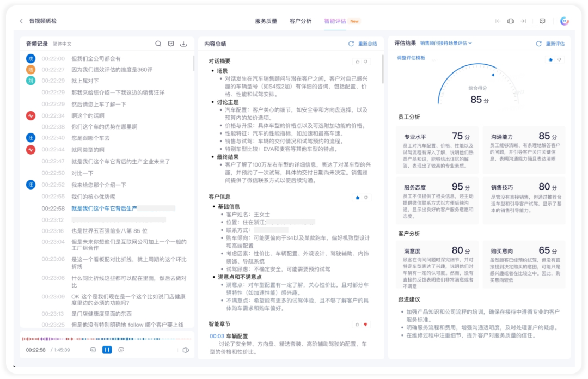Viewport: 588px width, 379px height.
Task: Jump to previous item with top-bar arrow
Action: click(498, 21)
